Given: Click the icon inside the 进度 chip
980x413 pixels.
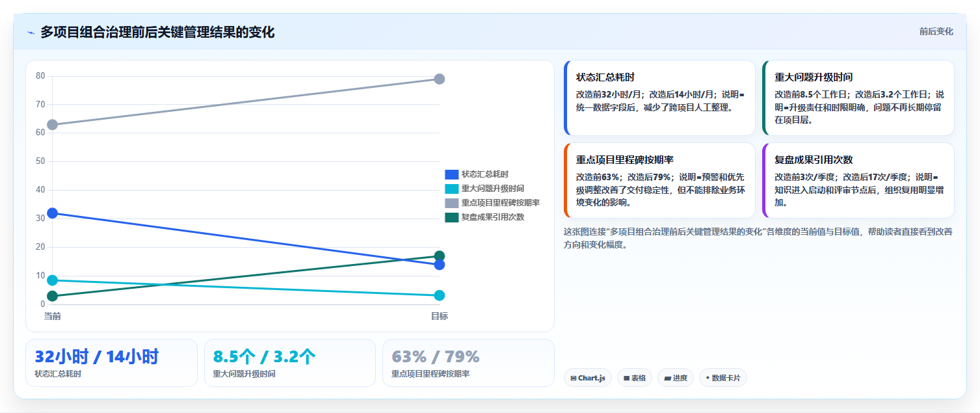Looking at the screenshot, I should (667, 378).
